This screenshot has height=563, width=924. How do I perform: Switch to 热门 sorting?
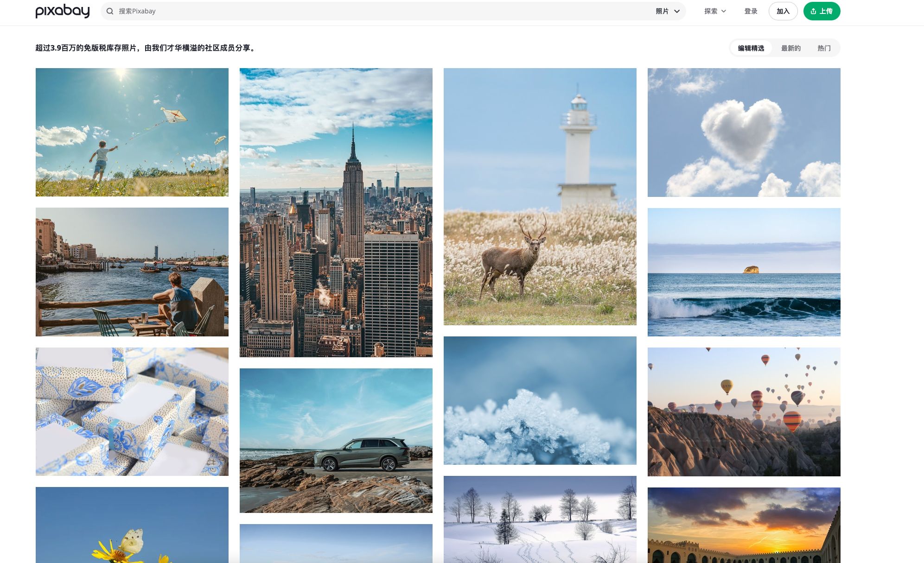click(823, 48)
